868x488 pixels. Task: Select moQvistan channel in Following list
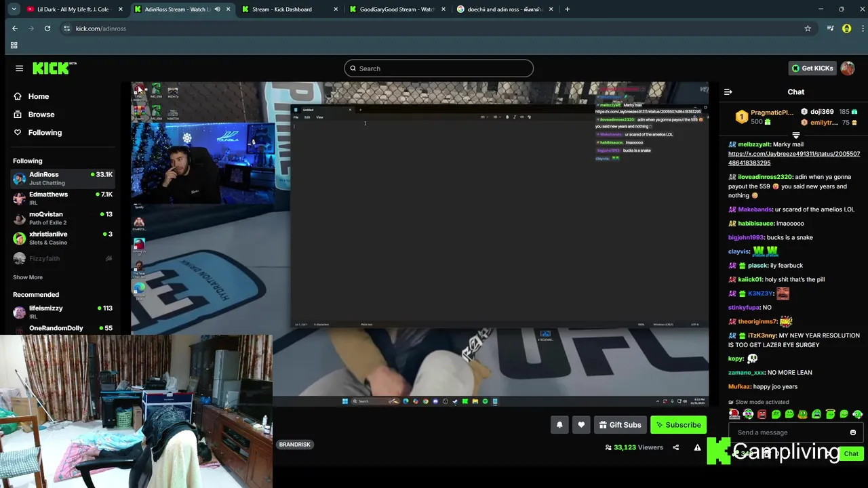pos(62,218)
